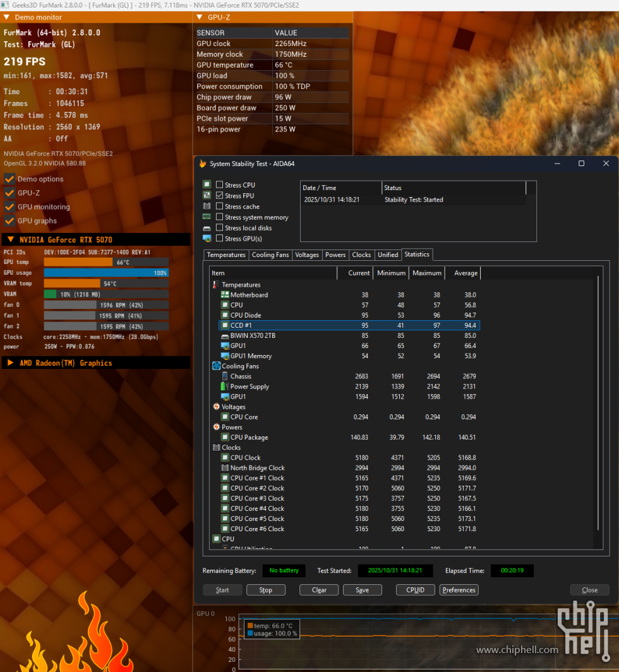Click the VRAM temp 54°C bar
619x672 pixels.
(x=106, y=284)
